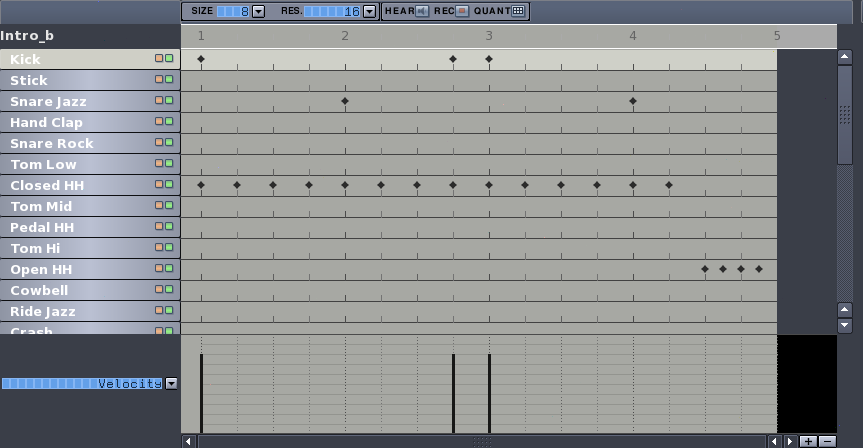This screenshot has width=863, height=448.
Task: Click the vertical scrollbar down arrow
Action: 844,325
